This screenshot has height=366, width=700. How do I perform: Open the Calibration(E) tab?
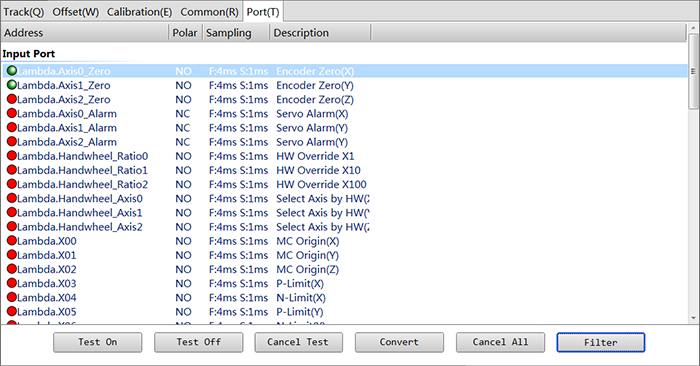pos(139,12)
